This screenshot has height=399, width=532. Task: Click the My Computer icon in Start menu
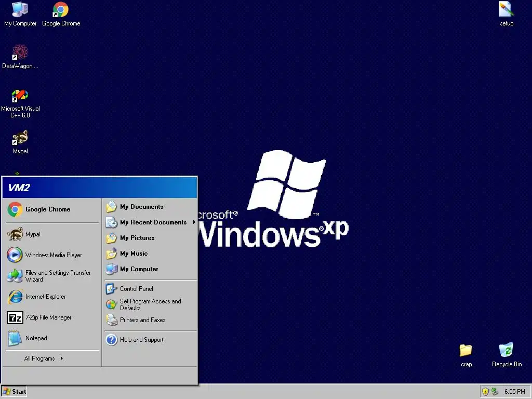(111, 269)
